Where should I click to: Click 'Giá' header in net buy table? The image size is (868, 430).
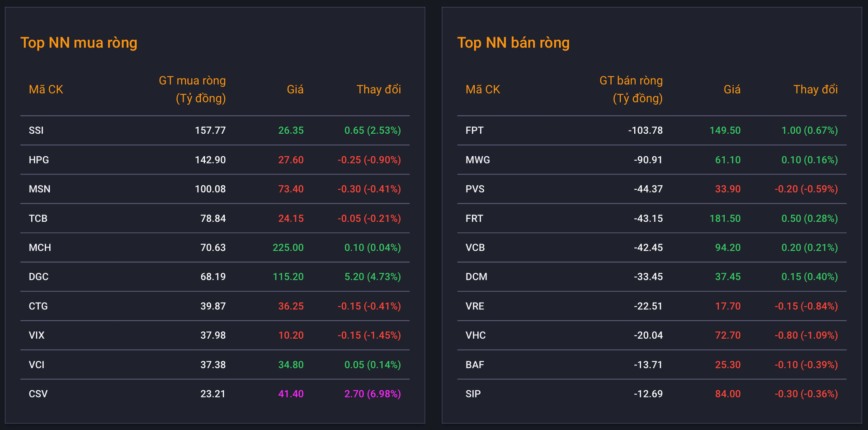295,89
